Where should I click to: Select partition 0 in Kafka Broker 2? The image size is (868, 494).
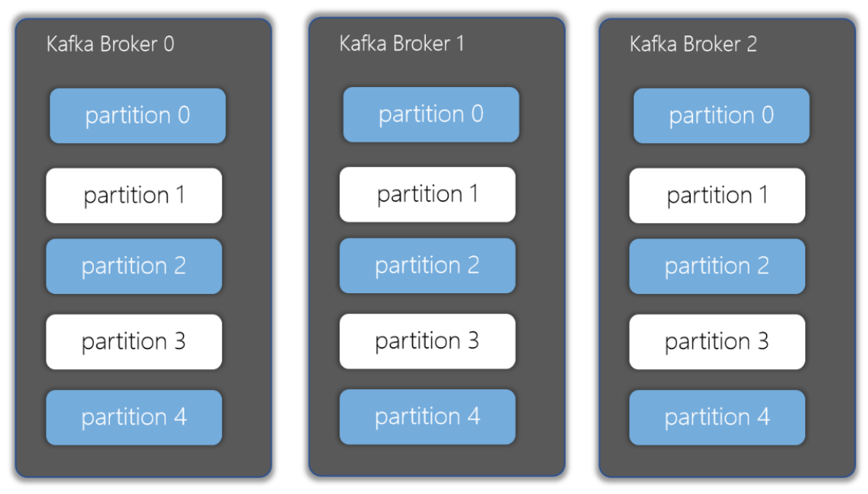tap(721, 115)
